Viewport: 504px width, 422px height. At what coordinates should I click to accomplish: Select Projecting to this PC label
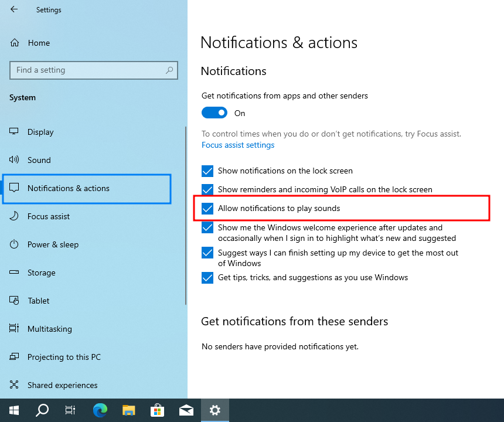[64, 357]
